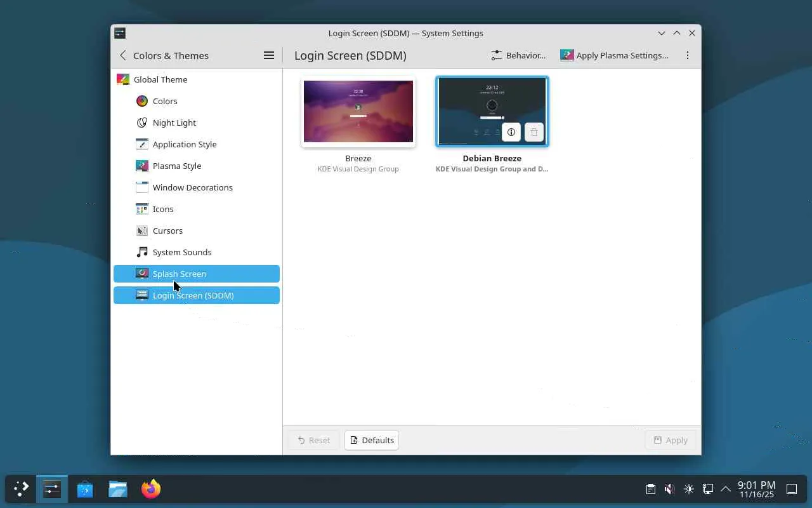Select the Debian Breeze theme thumbnail
Screen dimensions: 812x508
492,112
